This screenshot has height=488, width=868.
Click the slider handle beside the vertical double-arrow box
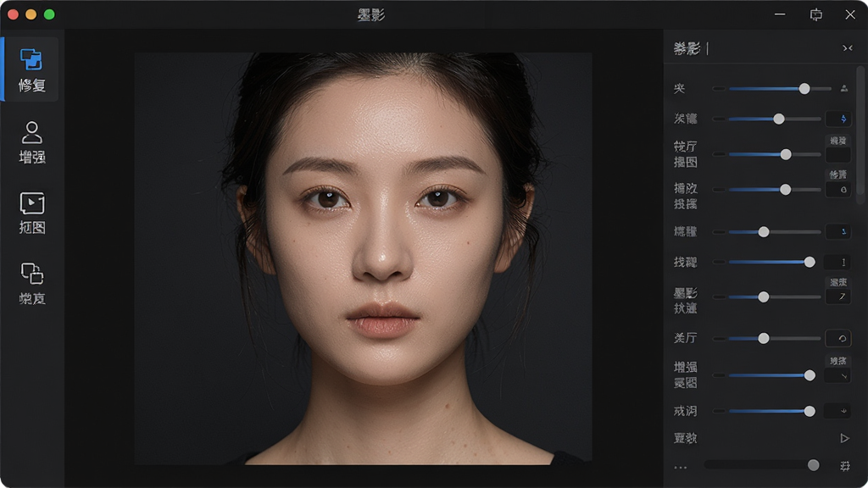click(810, 262)
